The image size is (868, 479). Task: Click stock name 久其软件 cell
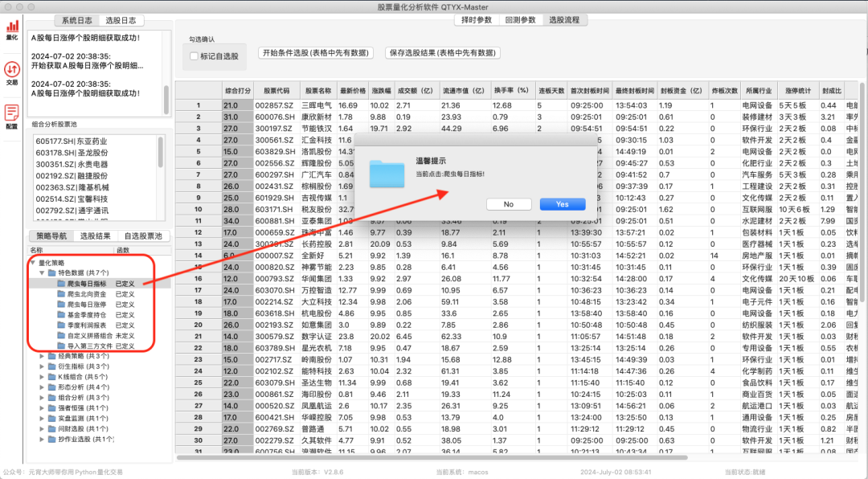(x=318, y=440)
